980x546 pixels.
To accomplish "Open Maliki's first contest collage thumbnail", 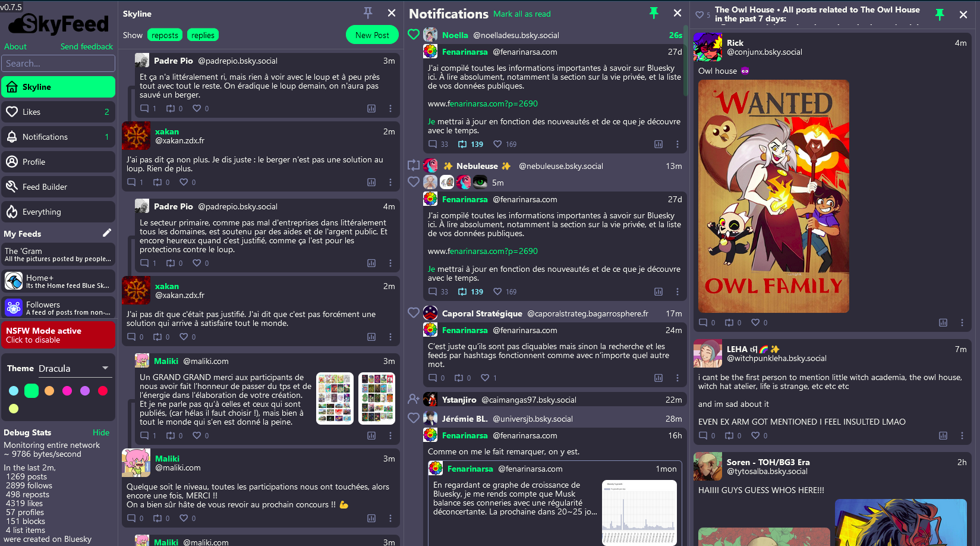I will [x=335, y=398].
